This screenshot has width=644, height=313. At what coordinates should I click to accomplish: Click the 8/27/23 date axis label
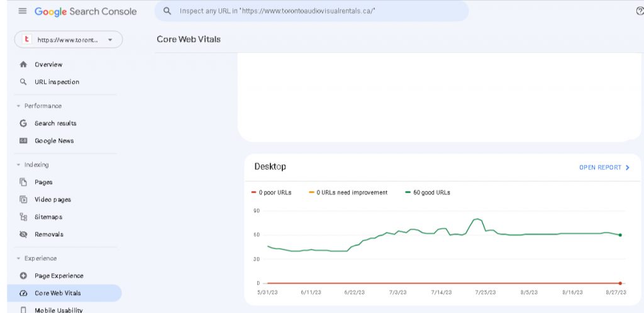pyautogui.click(x=616, y=292)
